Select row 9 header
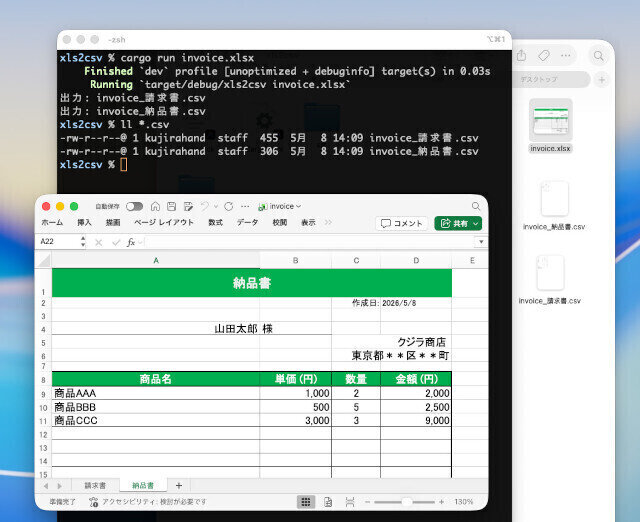The height and width of the screenshot is (522, 640). [x=43, y=394]
